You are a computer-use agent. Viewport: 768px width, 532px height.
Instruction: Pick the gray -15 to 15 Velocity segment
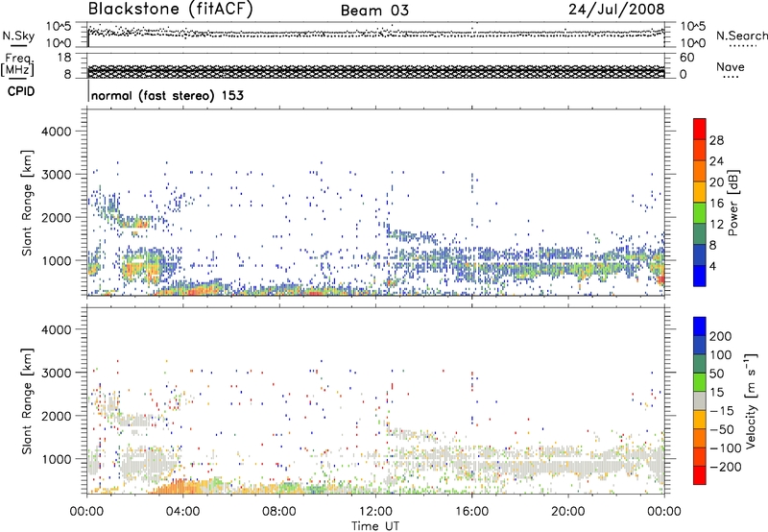tap(700, 400)
